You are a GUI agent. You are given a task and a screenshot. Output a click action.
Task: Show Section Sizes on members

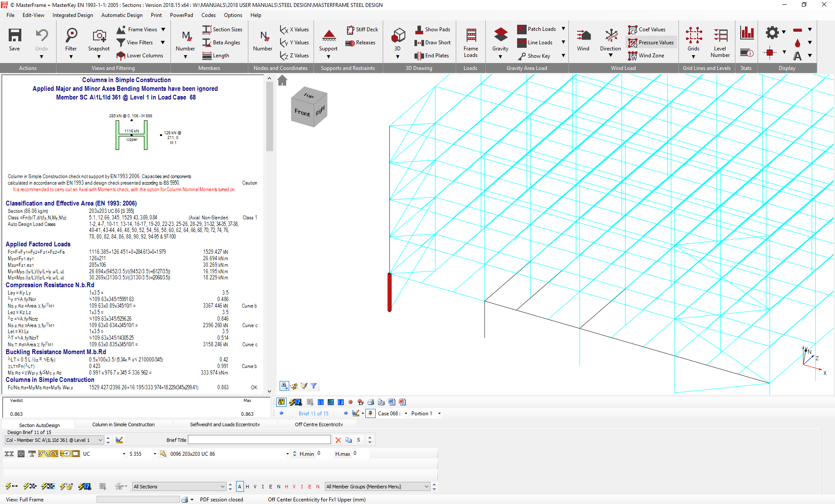click(222, 30)
